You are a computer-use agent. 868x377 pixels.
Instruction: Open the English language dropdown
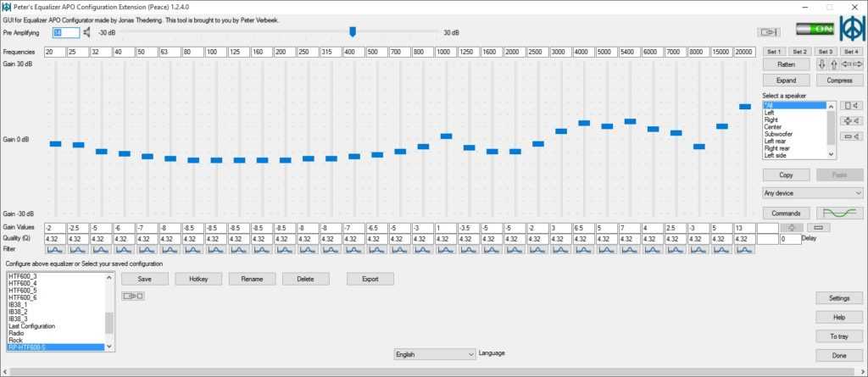coord(434,354)
